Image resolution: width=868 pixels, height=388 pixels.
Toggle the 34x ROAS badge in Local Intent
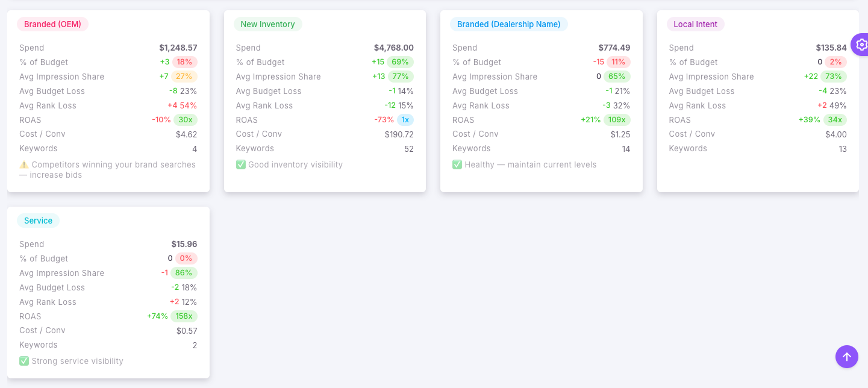(x=834, y=120)
